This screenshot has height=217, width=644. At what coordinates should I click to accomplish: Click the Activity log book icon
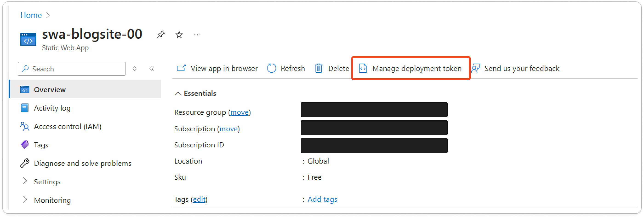point(25,108)
